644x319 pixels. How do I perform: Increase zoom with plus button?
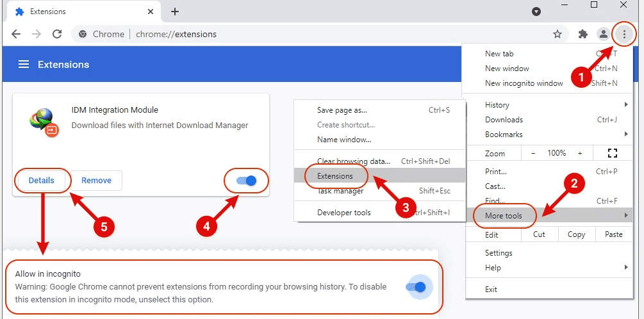click(580, 153)
